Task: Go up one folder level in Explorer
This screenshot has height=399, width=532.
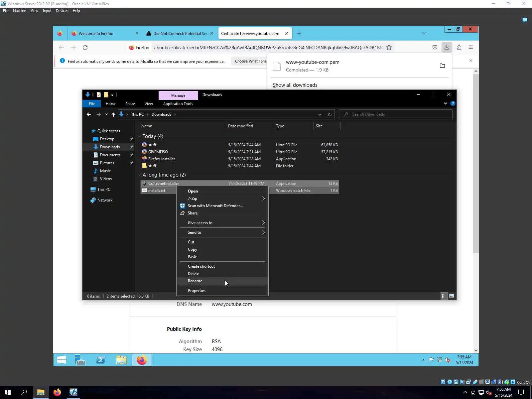Action: click(113, 114)
